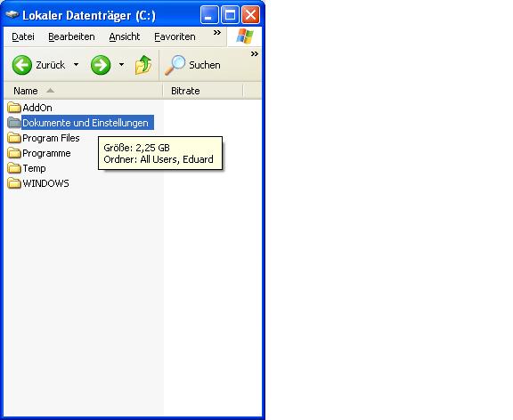Expand hidden toolbar buttons chevron
This screenshot has height=420, width=513.
(x=255, y=54)
